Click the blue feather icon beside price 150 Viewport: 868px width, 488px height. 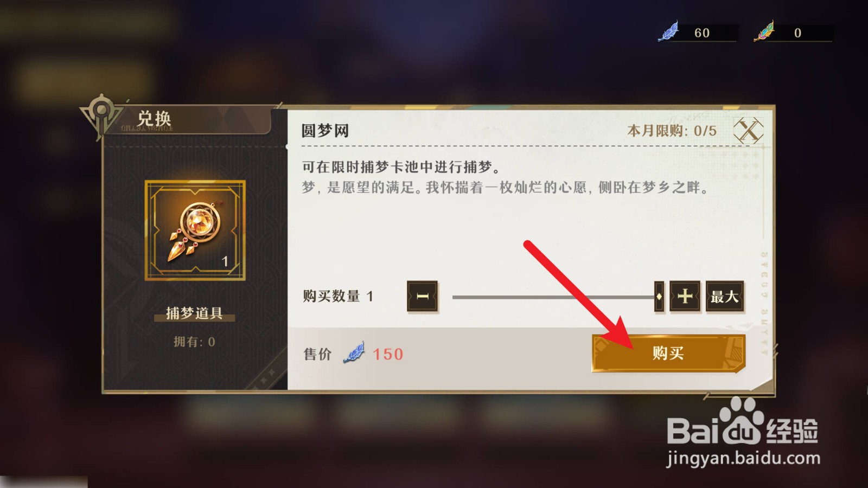[x=354, y=353]
